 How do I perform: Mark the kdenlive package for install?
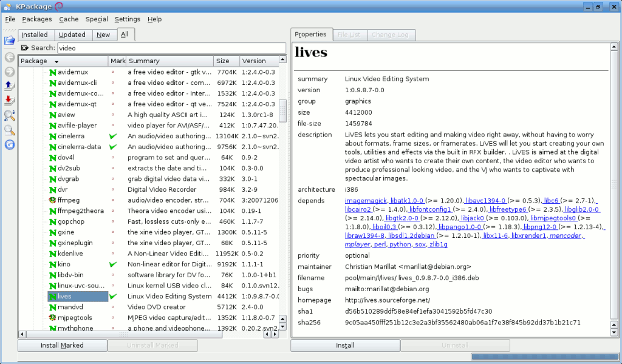[113, 254]
